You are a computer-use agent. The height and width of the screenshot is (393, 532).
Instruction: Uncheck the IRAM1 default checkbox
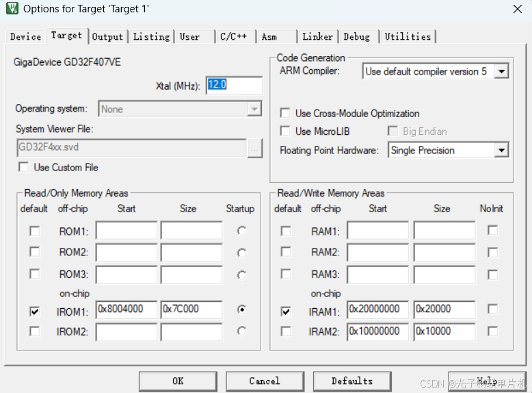click(286, 312)
